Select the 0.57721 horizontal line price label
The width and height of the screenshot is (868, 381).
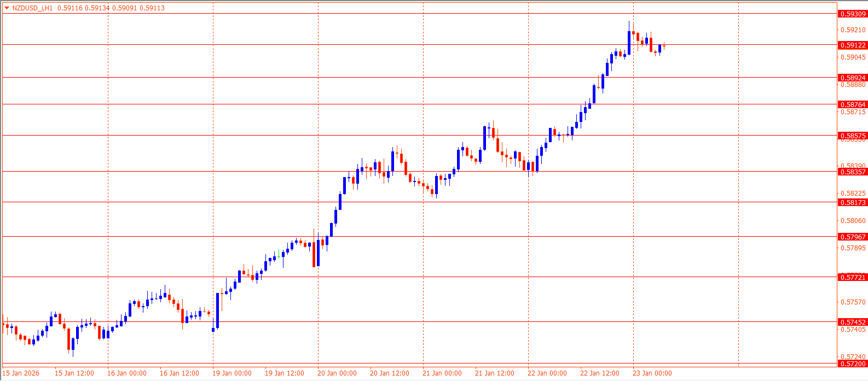pyautogui.click(x=853, y=278)
